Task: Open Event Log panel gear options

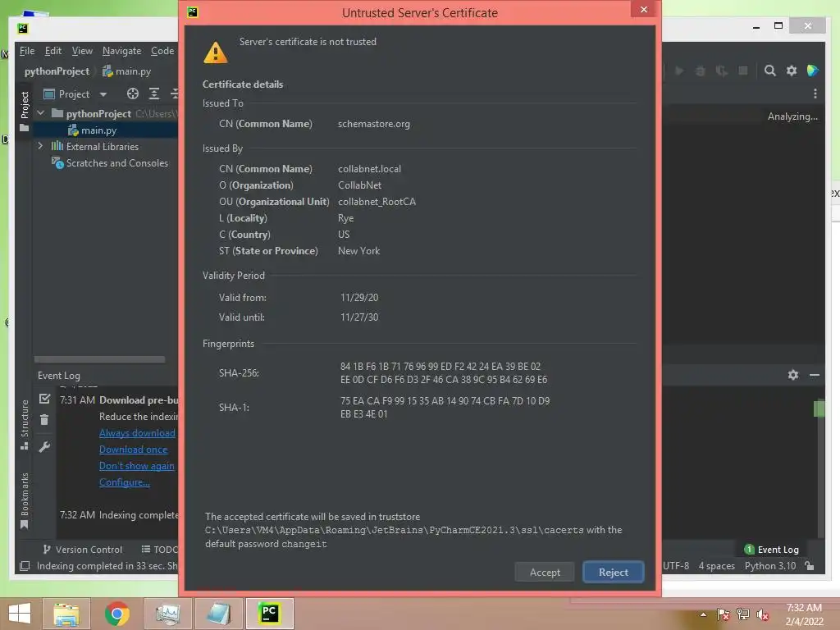Action: (793, 375)
